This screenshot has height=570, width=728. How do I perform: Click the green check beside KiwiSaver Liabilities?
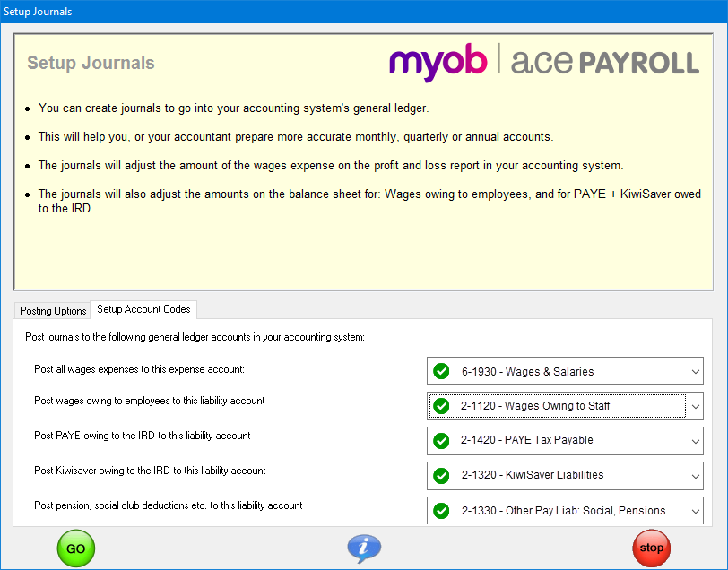(441, 476)
